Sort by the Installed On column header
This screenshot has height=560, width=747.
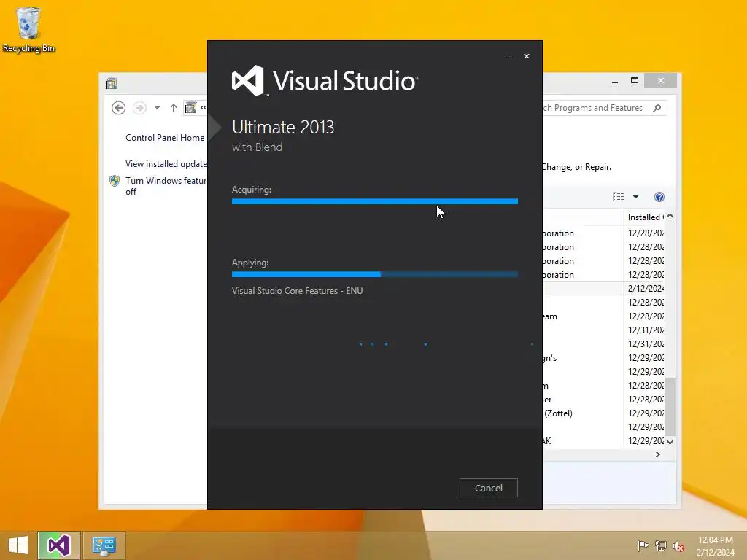pos(643,217)
